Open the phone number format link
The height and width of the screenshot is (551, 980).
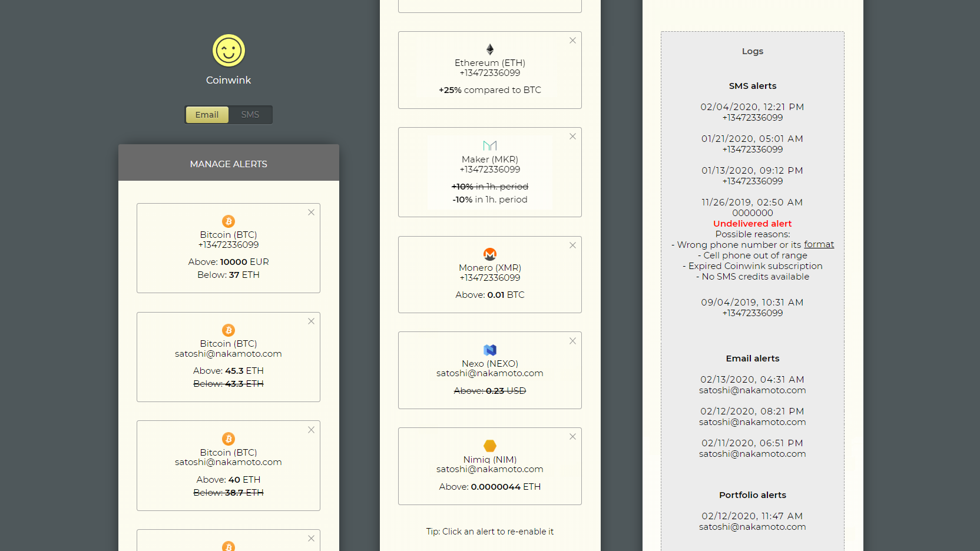pyautogui.click(x=819, y=244)
